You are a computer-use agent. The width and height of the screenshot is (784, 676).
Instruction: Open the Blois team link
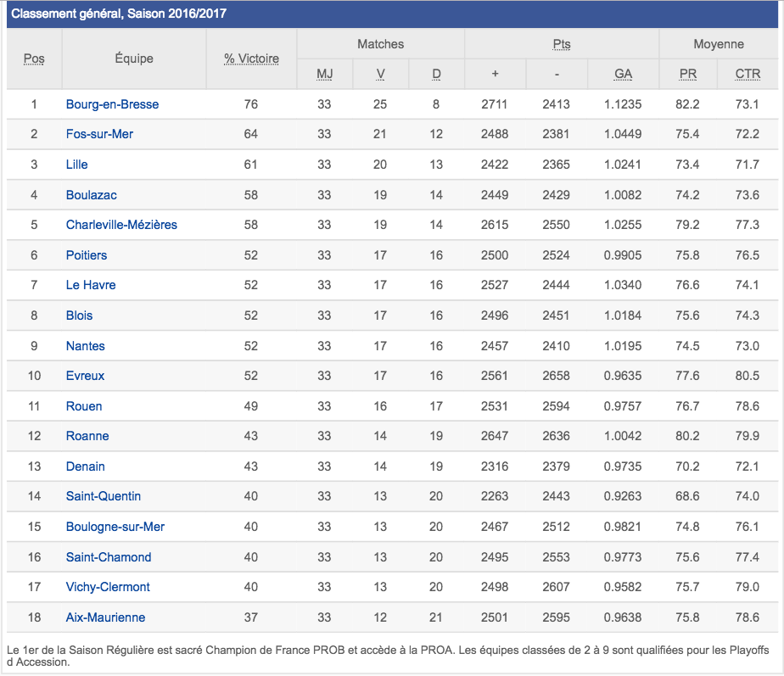click(79, 316)
